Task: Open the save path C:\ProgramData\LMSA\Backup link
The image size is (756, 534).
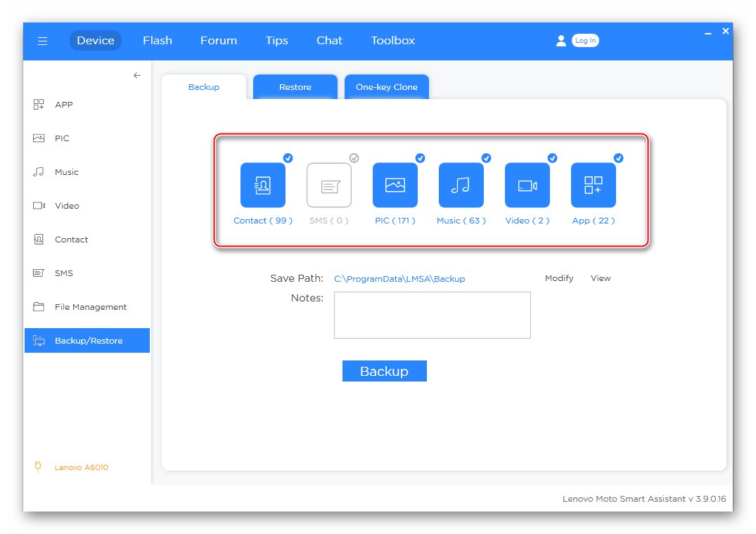Action: tap(399, 279)
